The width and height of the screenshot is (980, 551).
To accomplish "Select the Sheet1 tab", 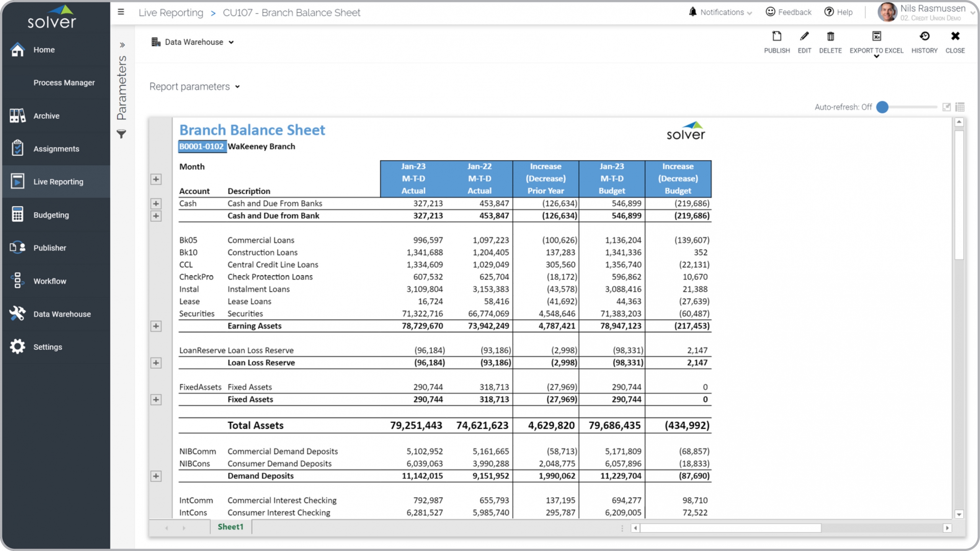I will 230,527.
